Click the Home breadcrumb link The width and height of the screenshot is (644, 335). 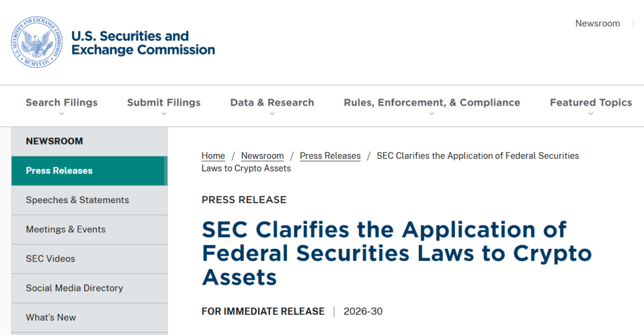[213, 156]
